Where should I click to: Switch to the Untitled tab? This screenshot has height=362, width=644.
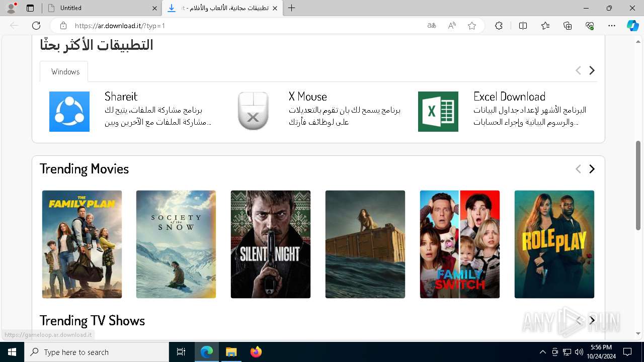coord(102,8)
